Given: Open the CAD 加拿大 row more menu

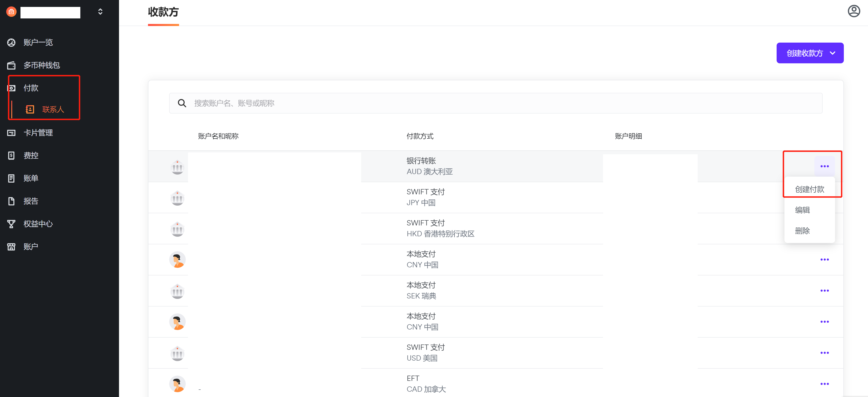Looking at the screenshot, I should pos(824,384).
